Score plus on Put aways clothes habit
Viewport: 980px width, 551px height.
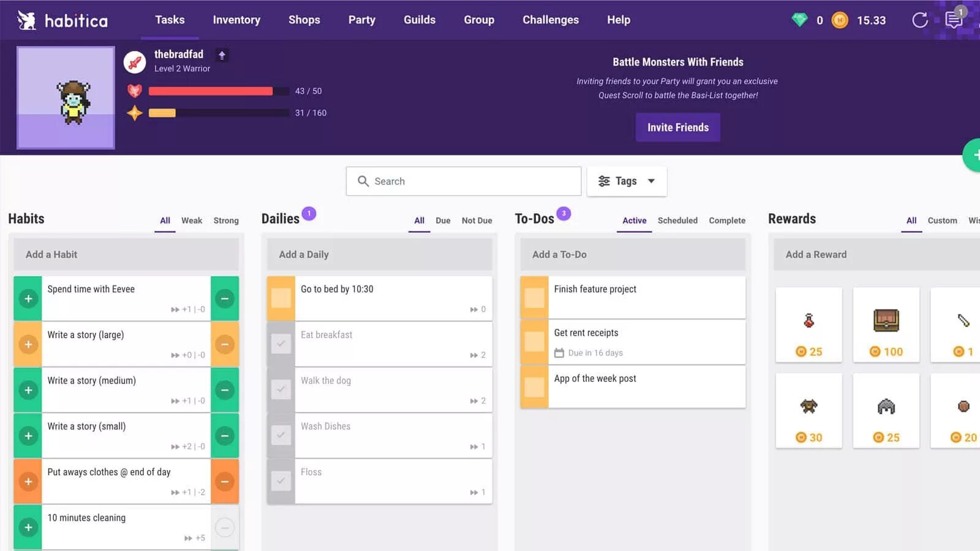(x=28, y=481)
